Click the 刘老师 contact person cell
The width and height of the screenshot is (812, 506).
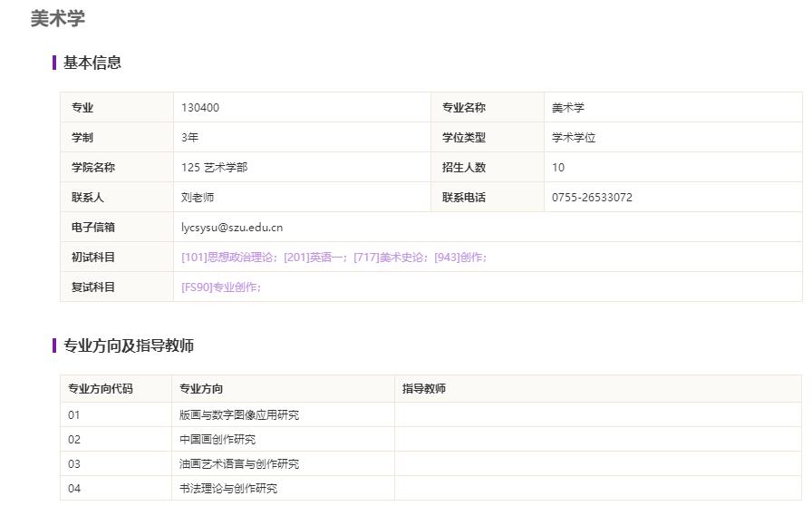tap(198, 198)
